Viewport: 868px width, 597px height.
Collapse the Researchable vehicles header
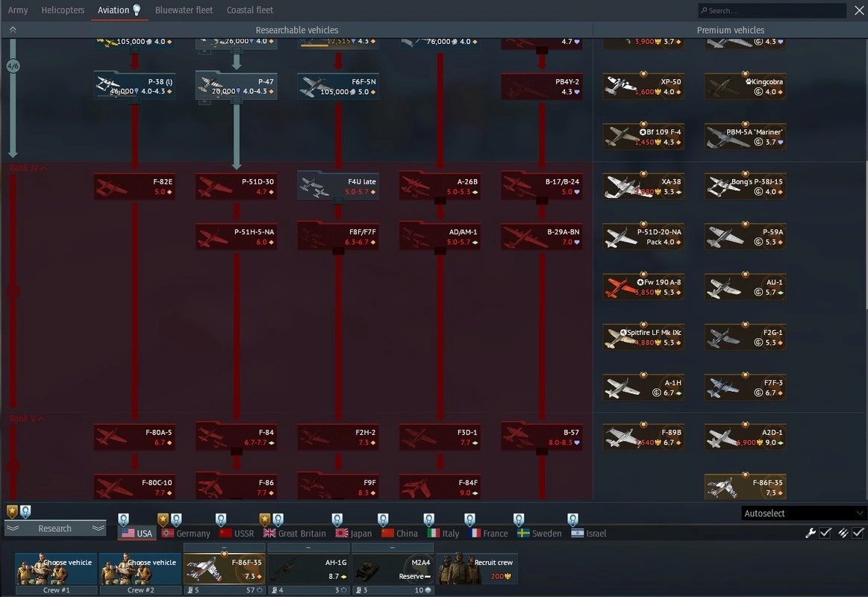[13, 30]
